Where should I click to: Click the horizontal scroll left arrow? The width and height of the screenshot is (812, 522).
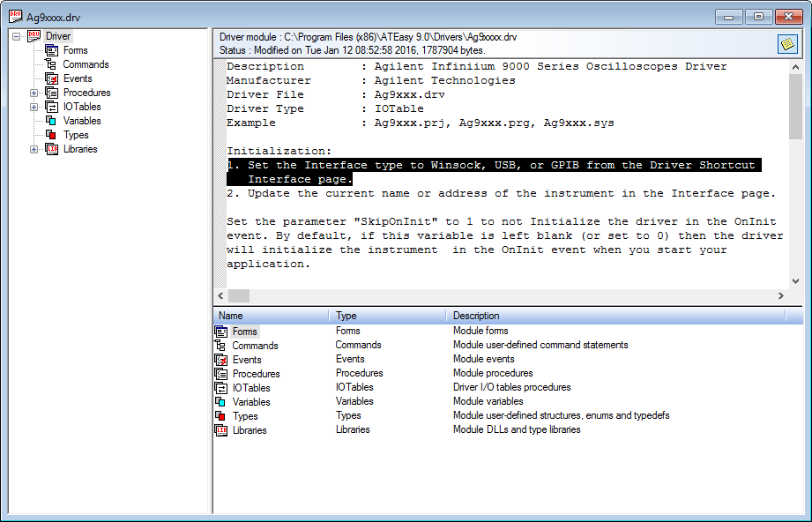click(220, 295)
